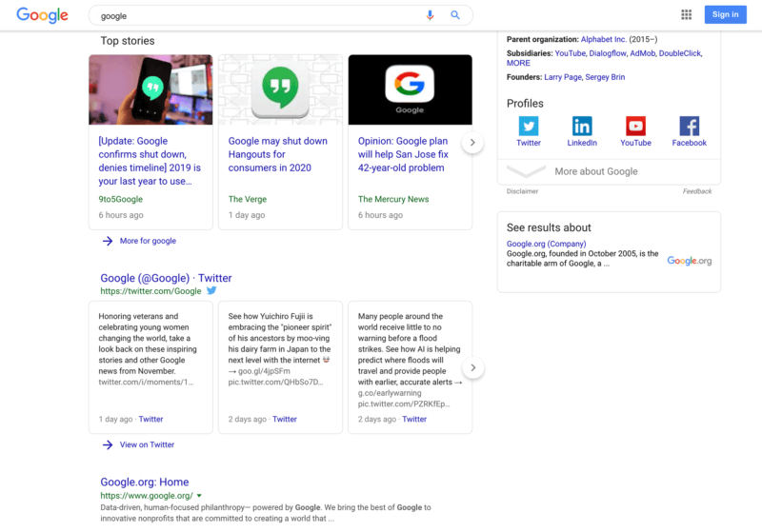Open the LinkedIn profile icon
The width and height of the screenshot is (762, 532).
(582, 126)
